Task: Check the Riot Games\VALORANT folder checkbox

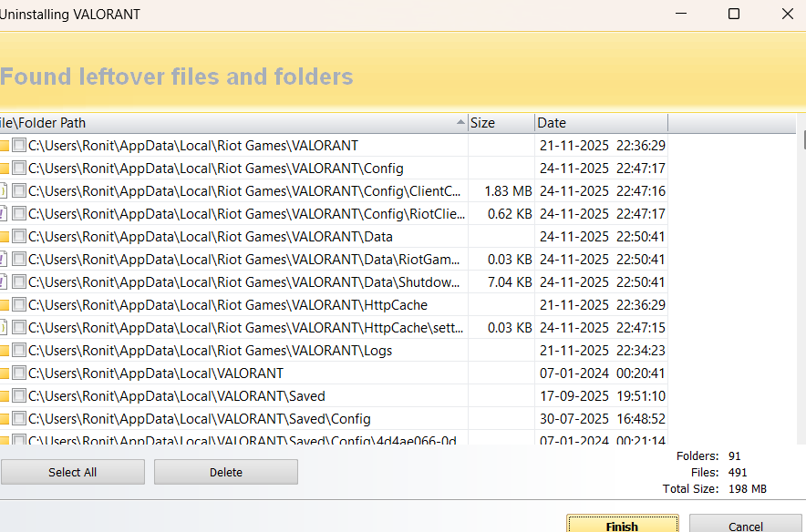Action: [x=19, y=146]
